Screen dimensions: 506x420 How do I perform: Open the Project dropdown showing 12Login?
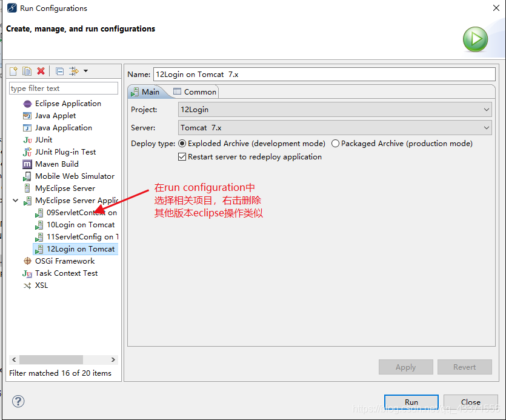(335, 110)
